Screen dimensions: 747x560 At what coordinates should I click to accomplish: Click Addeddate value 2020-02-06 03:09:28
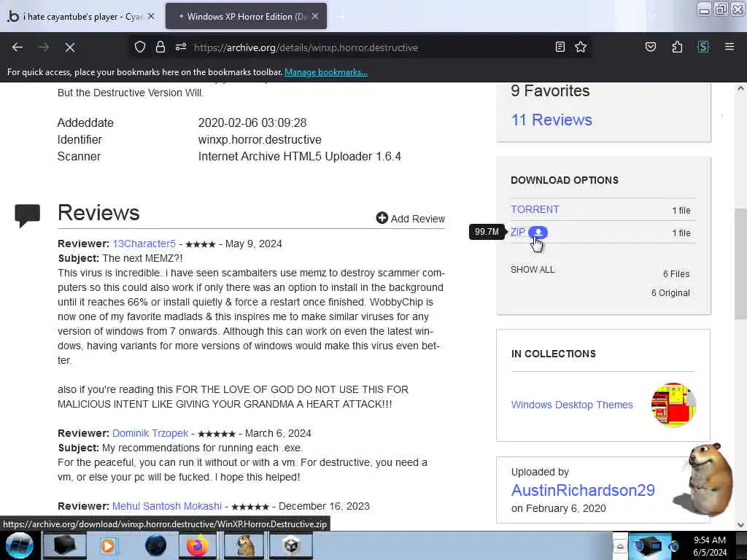coord(252,122)
